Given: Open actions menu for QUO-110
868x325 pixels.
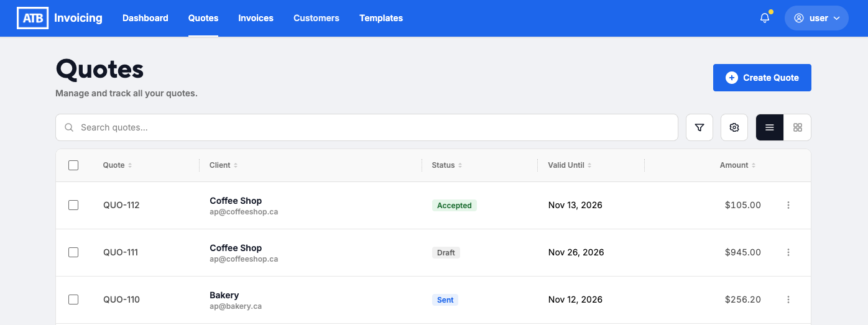Looking at the screenshot, I should tap(788, 300).
